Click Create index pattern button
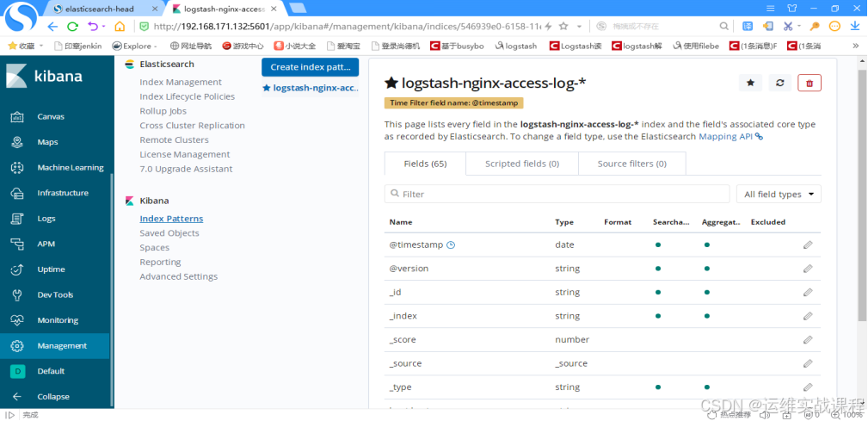The width and height of the screenshot is (868, 421). [310, 67]
